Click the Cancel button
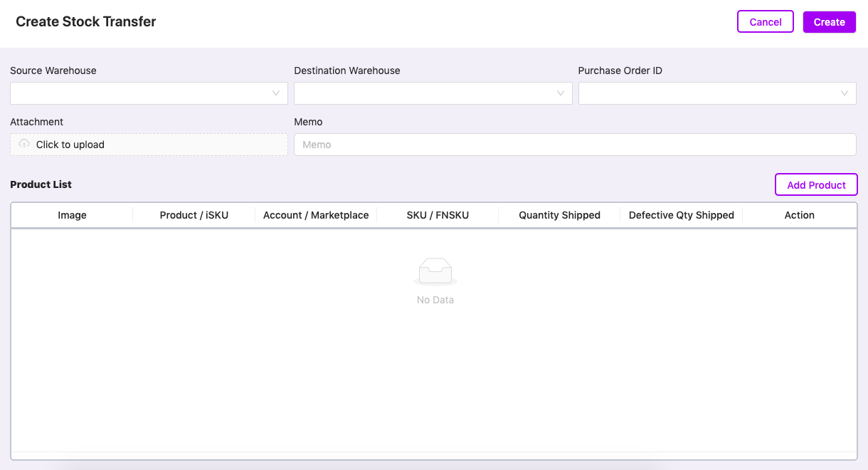The width and height of the screenshot is (868, 470). point(766,22)
